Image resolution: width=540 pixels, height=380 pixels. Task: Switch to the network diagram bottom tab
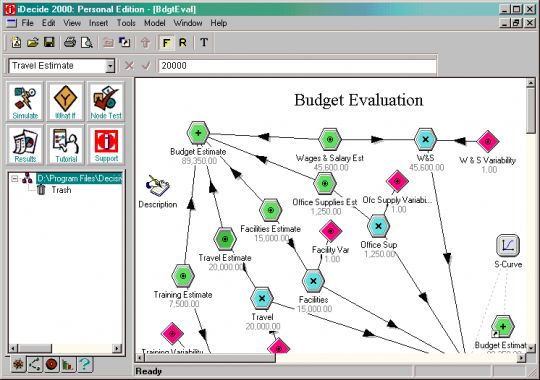coord(34,364)
